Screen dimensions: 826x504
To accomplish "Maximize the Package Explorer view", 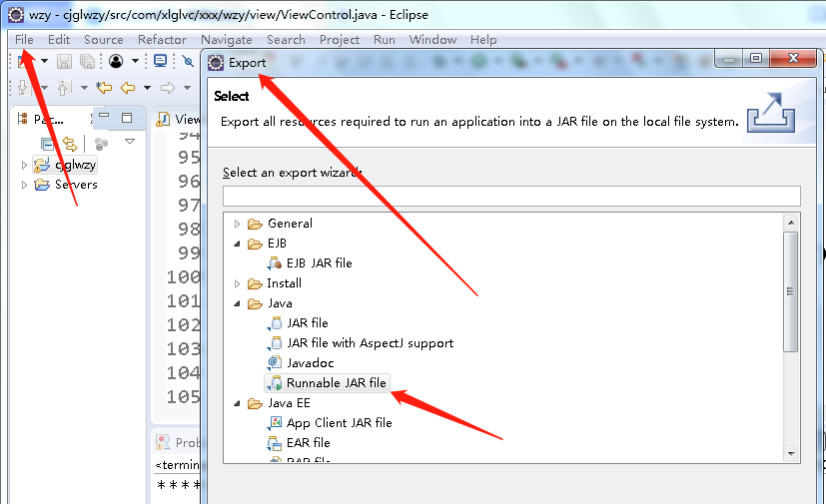I will coord(127,118).
